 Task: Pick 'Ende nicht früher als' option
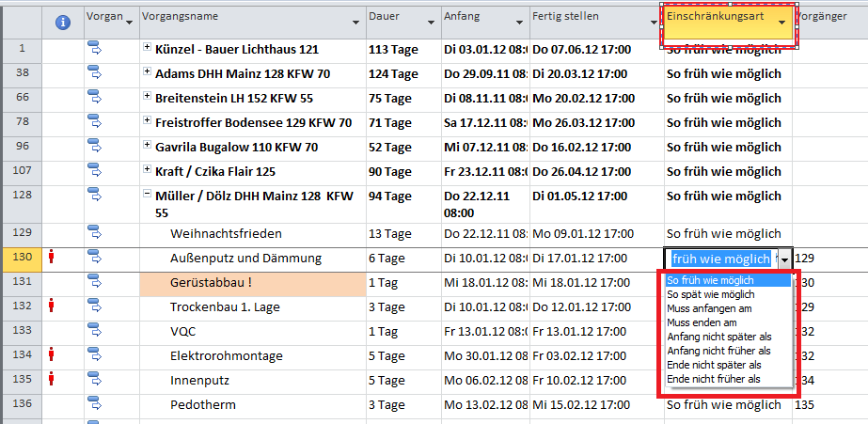(714, 379)
